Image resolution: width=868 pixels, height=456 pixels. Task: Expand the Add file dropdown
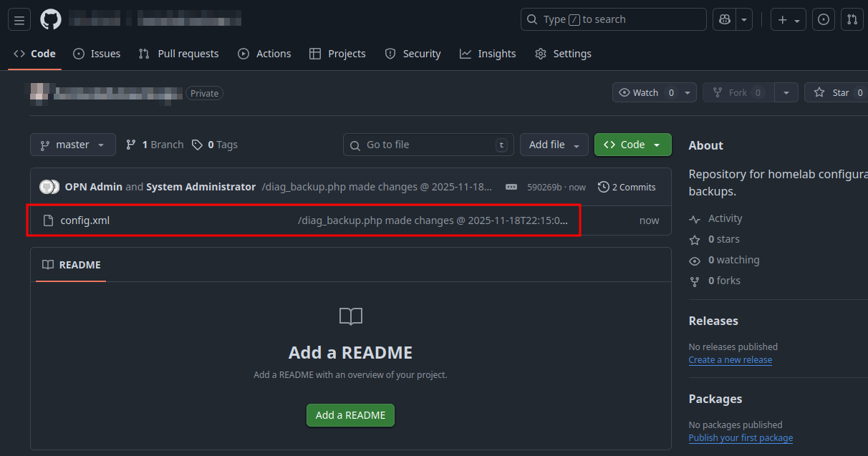554,144
